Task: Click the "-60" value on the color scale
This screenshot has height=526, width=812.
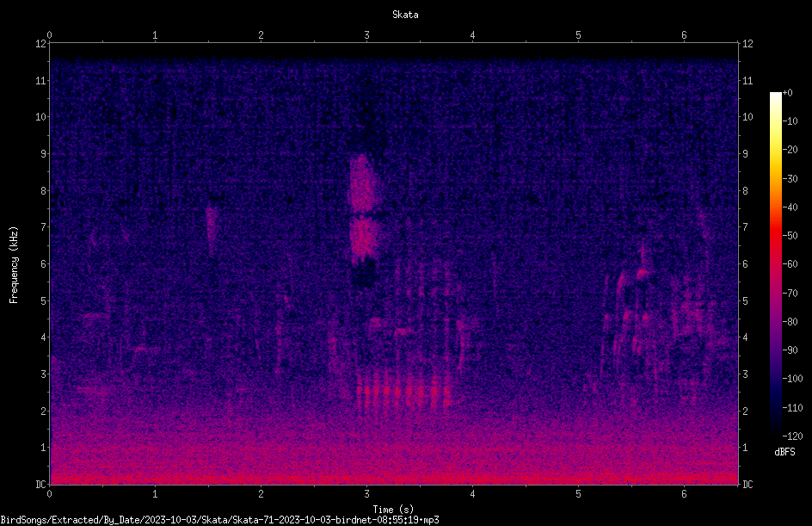Action: tap(790, 264)
